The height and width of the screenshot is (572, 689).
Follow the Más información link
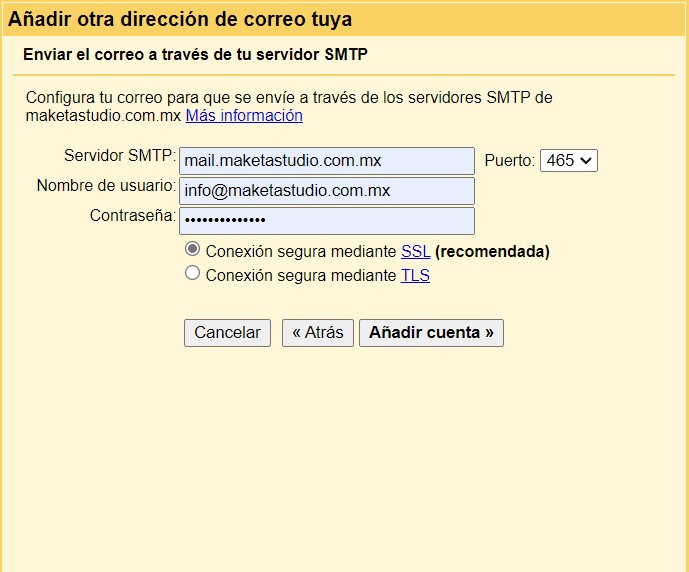click(x=244, y=115)
